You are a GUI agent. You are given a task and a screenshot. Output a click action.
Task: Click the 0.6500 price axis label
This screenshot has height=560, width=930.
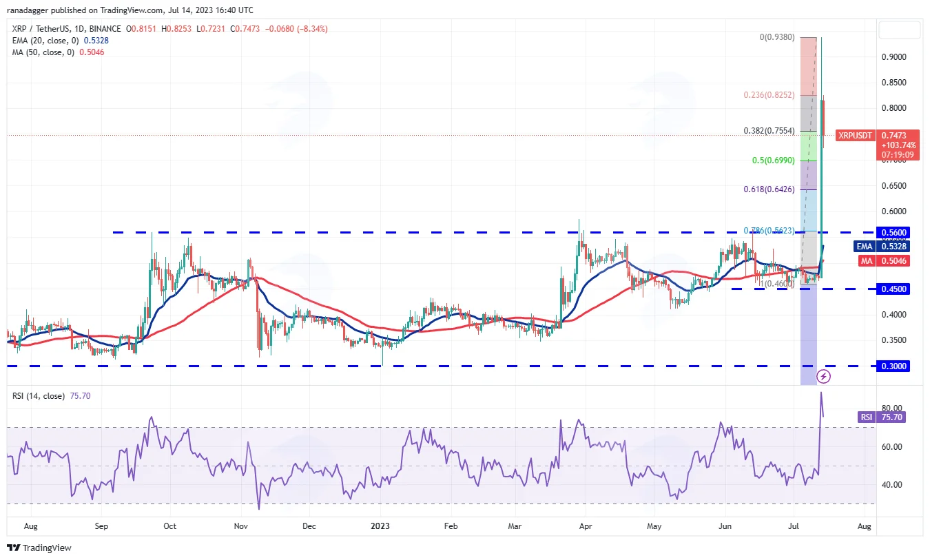pyautogui.click(x=896, y=186)
